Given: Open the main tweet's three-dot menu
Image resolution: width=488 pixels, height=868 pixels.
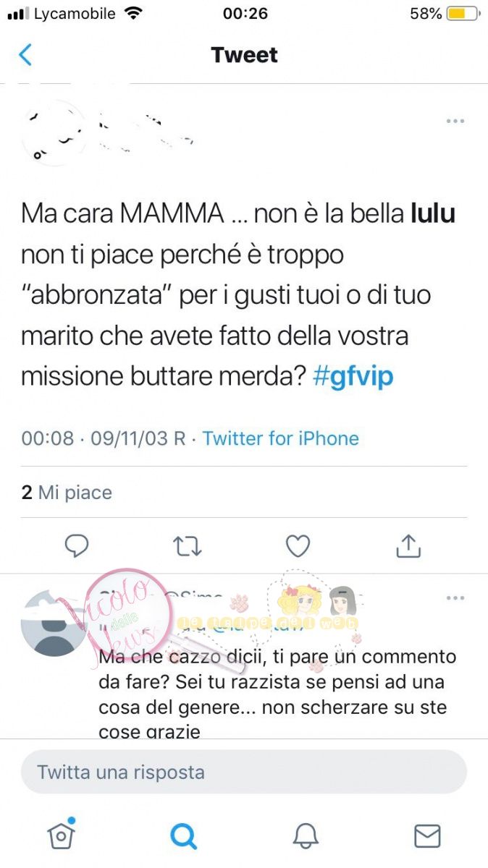Looking at the screenshot, I should coord(455,121).
